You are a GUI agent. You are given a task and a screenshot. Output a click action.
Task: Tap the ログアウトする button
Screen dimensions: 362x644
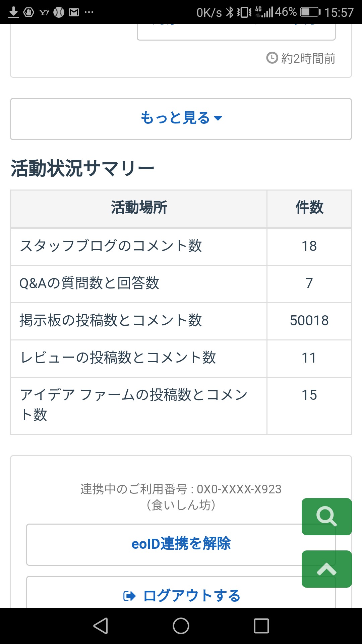(192, 596)
